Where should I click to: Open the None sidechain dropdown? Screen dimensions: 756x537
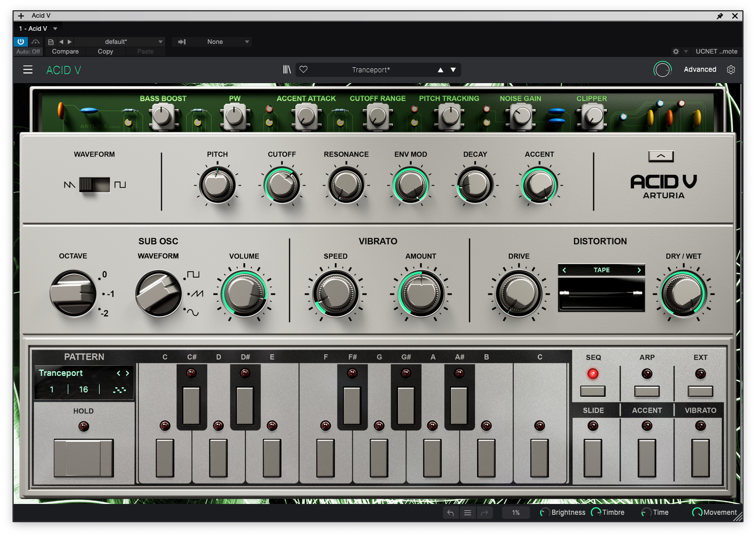(220, 42)
